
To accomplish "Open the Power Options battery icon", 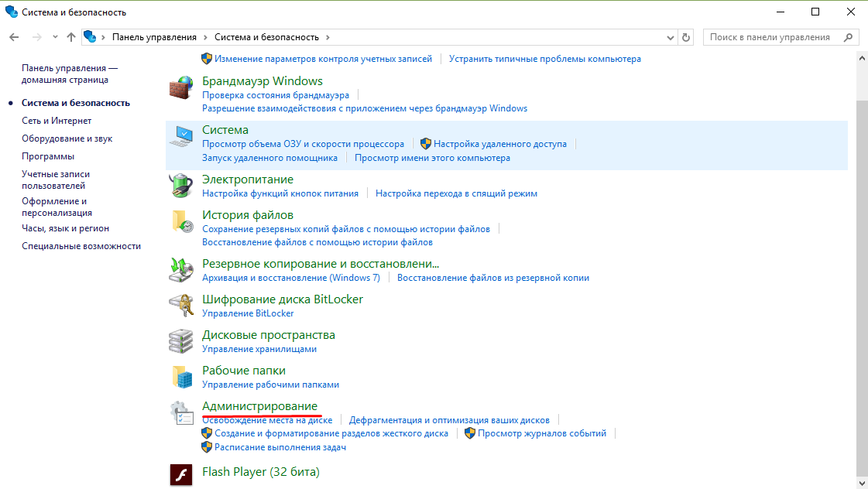I will pos(180,186).
